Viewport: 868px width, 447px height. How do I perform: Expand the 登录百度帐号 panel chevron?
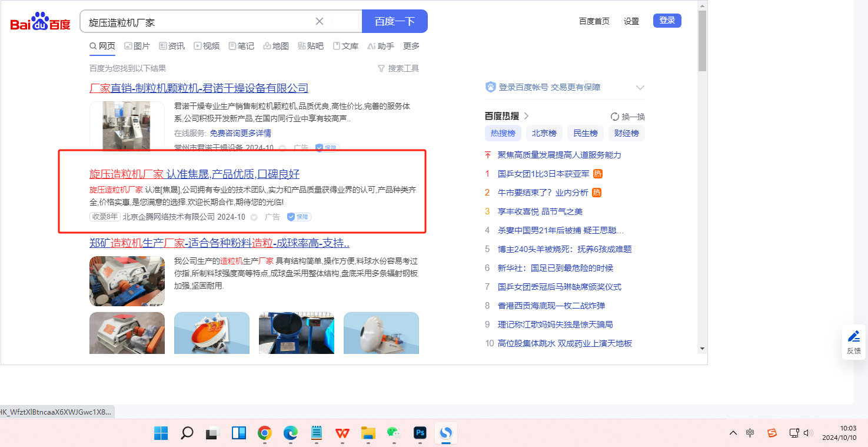coord(640,87)
